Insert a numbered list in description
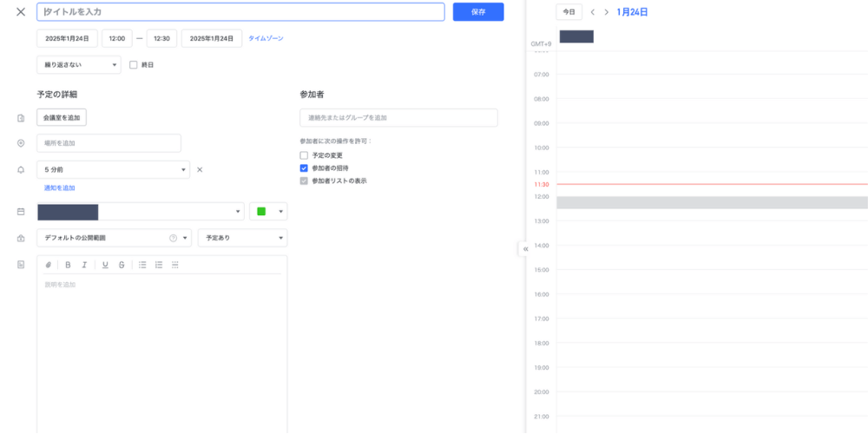This screenshot has width=868, height=434. click(159, 265)
